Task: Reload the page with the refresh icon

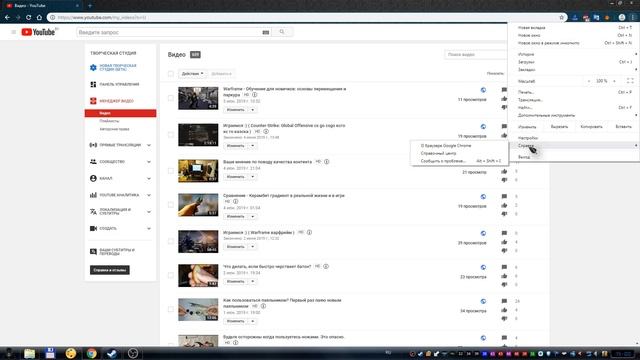Action: point(29,18)
